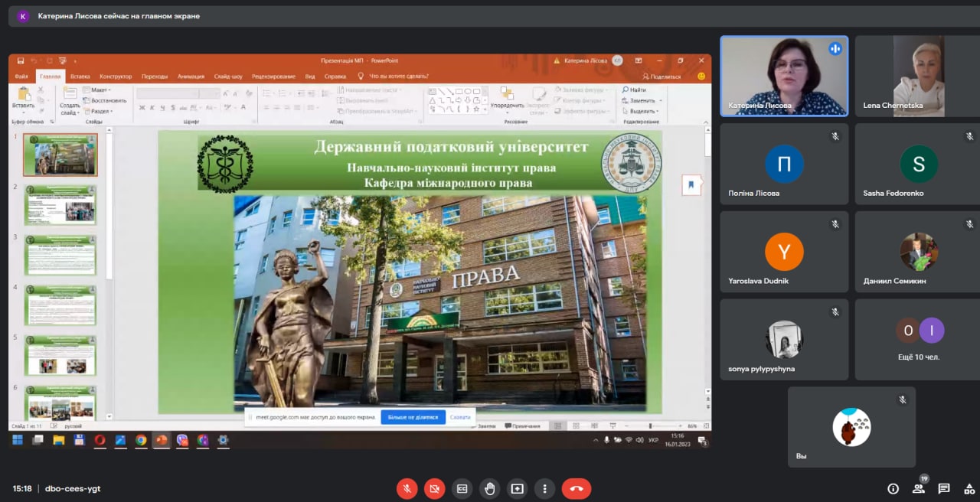Select Катерина Лисова's video tile

click(784, 77)
